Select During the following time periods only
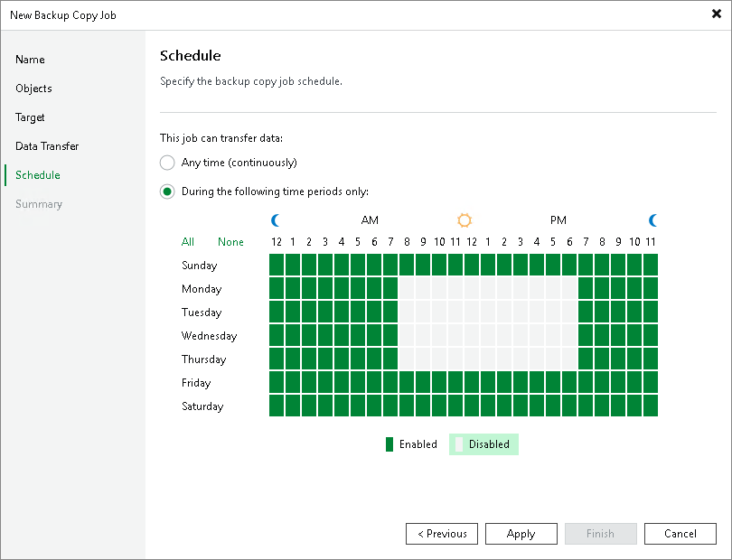 point(264,191)
